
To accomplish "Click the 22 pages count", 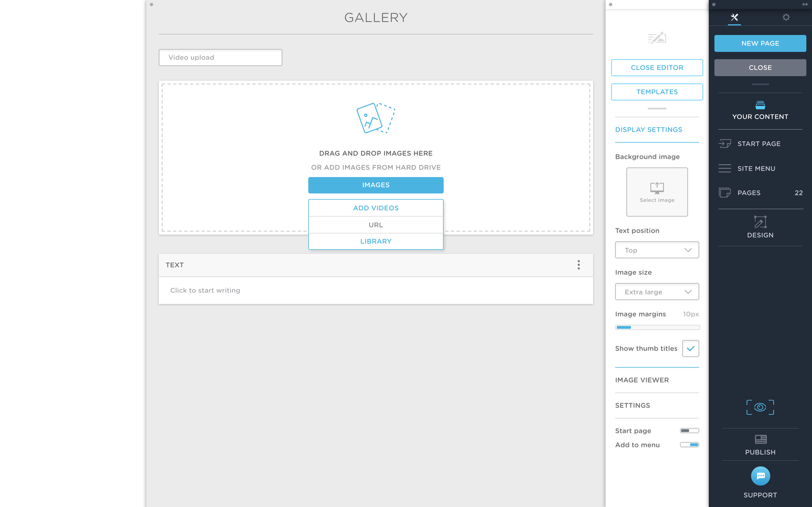I will coord(798,193).
